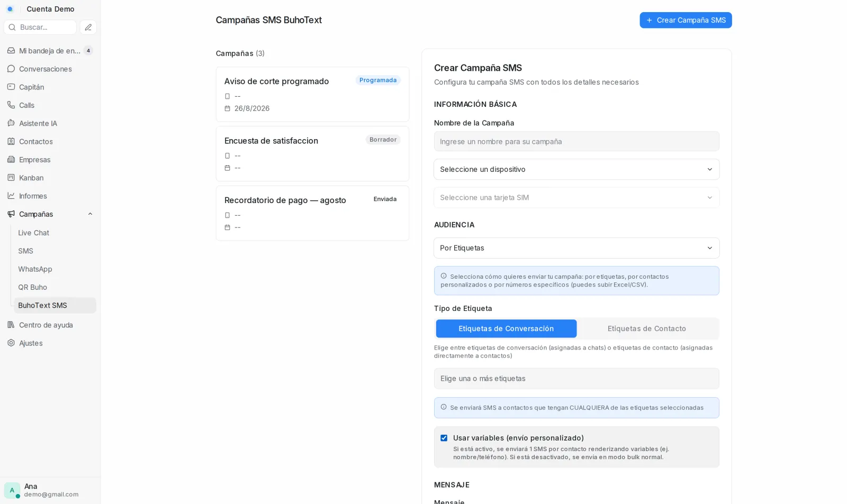Open Elige una o más etiquetas selector
The height and width of the screenshot is (504, 847).
click(x=576, y=379)
